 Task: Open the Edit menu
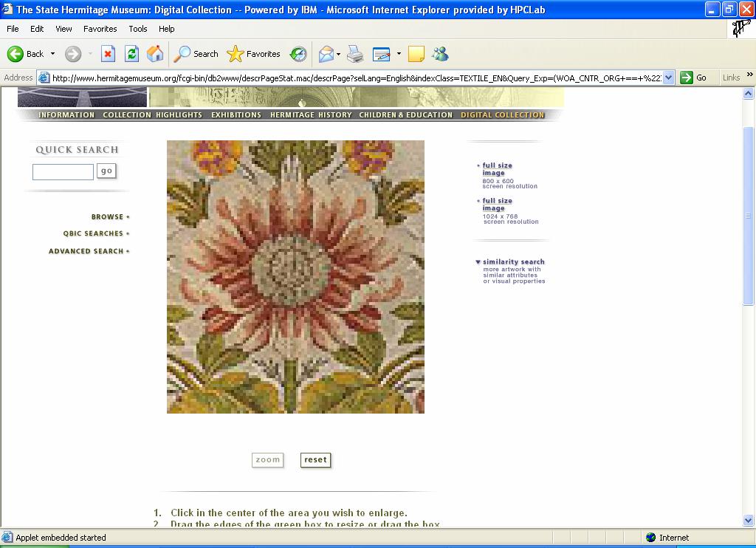coord(37,29)
